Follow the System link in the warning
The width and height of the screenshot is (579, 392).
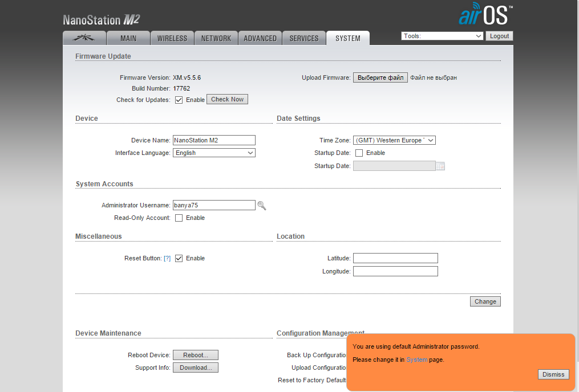pyautogui.click(x=416, y=360)
